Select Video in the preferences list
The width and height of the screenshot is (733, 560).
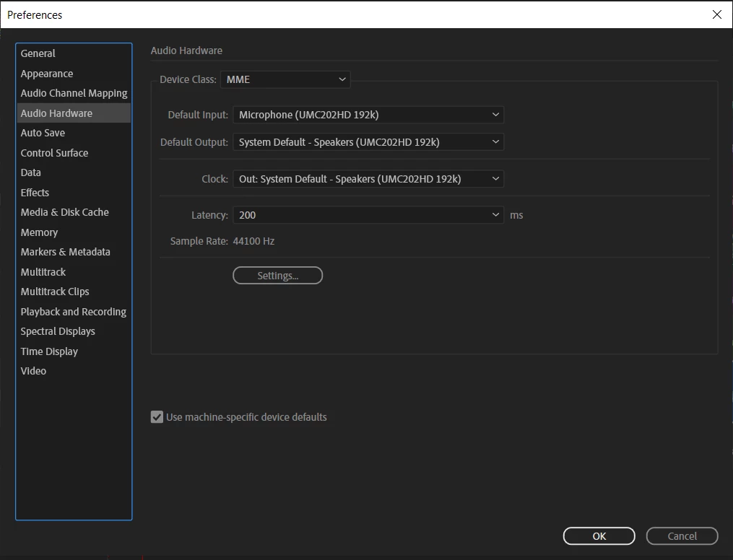pos(74,371)
